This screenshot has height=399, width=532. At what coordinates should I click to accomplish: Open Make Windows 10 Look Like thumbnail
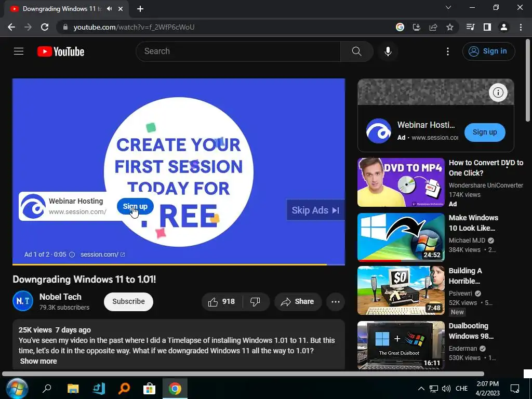(401, 237)
